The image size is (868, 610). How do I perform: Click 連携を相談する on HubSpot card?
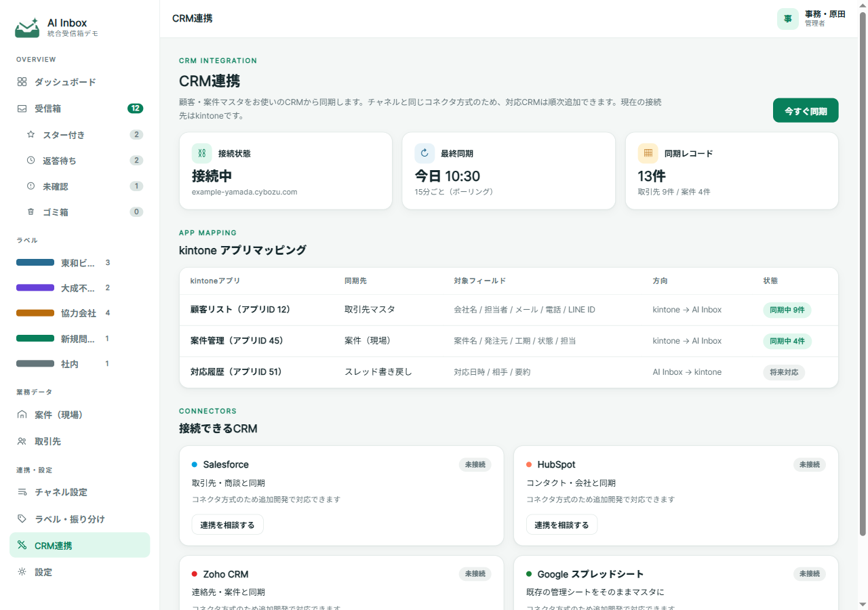[561, 525]
